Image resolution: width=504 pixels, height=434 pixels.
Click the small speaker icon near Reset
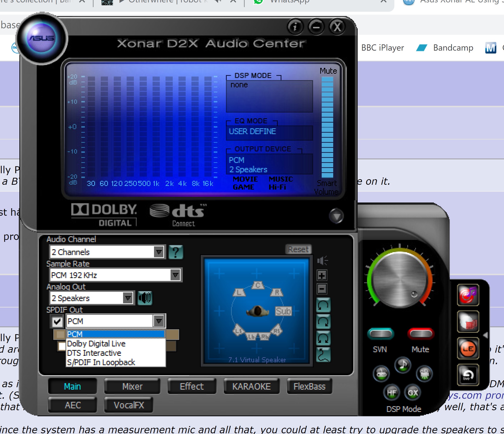(x=322, y=261)
